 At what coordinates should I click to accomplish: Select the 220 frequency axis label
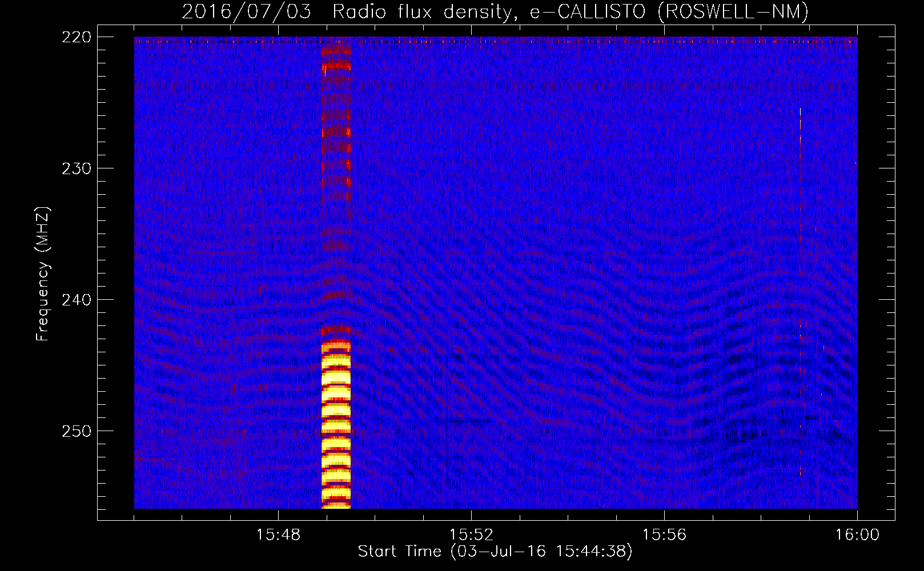coord(76,37)
